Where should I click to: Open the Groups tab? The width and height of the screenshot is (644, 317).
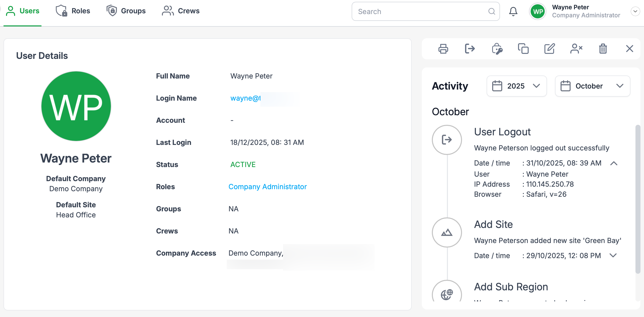126,11
